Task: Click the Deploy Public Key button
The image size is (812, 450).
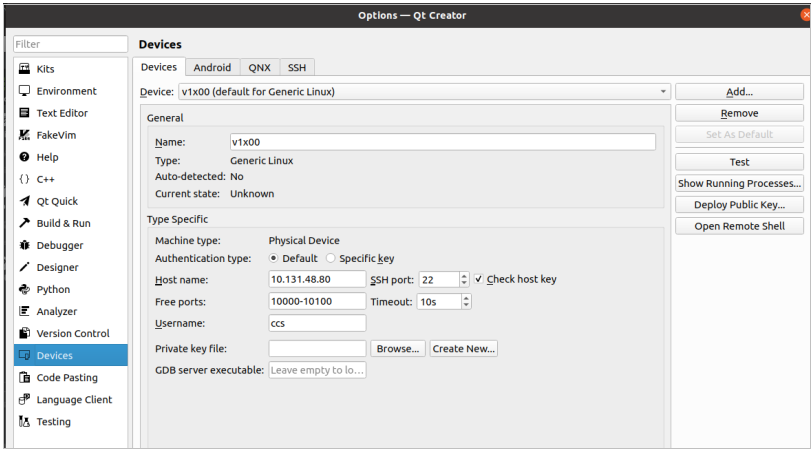Action: pyautogui.click(x=739, y=205)
